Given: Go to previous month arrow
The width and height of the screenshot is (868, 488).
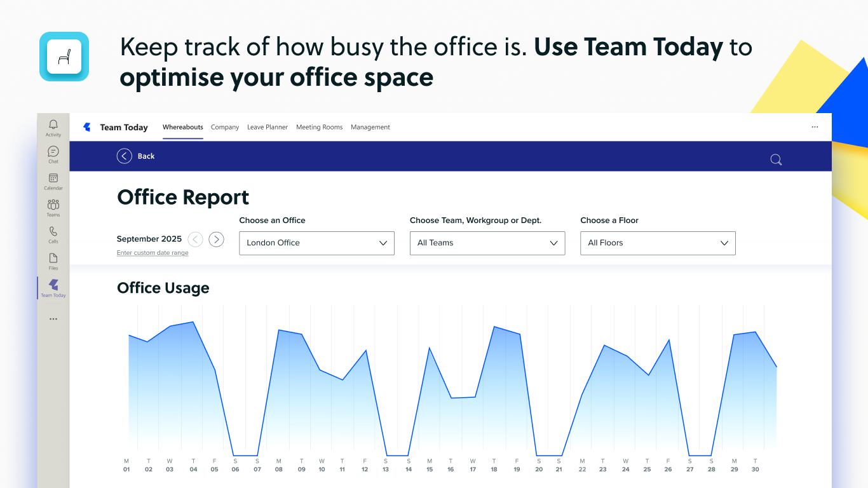Looking at the screenshot, I should [x=196, y=239].
